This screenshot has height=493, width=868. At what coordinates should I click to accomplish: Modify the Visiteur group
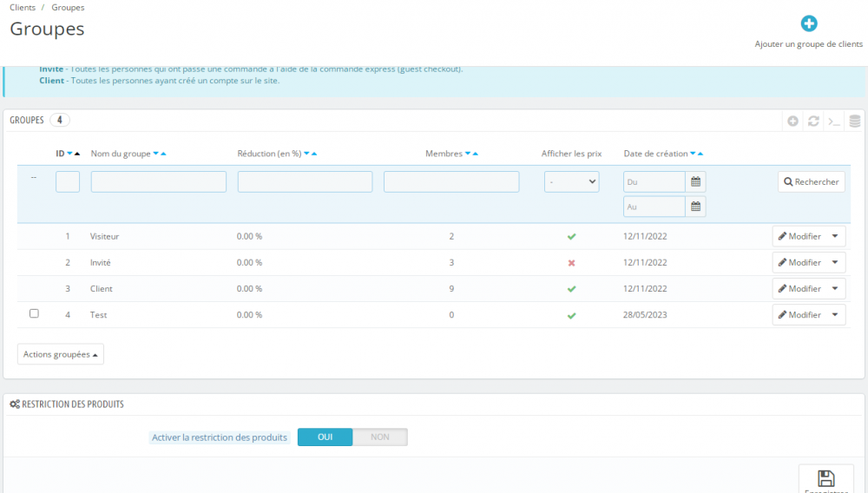coord(799,236)
